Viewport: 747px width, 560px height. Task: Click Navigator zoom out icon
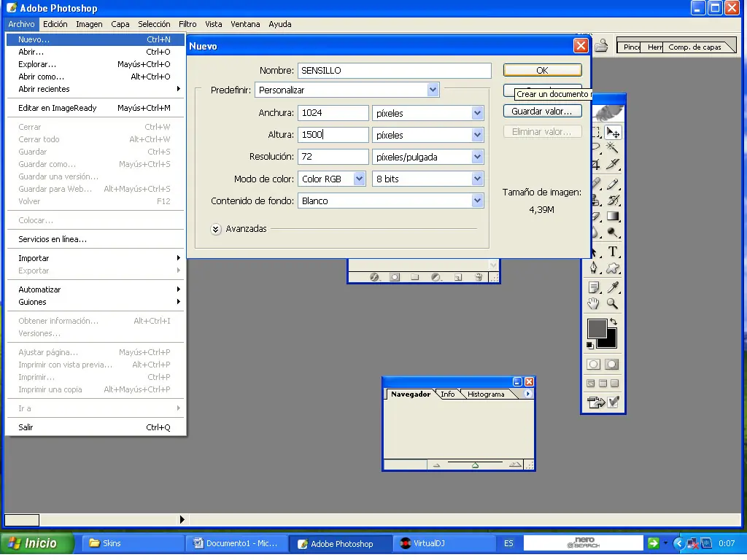tap(436, 465)
